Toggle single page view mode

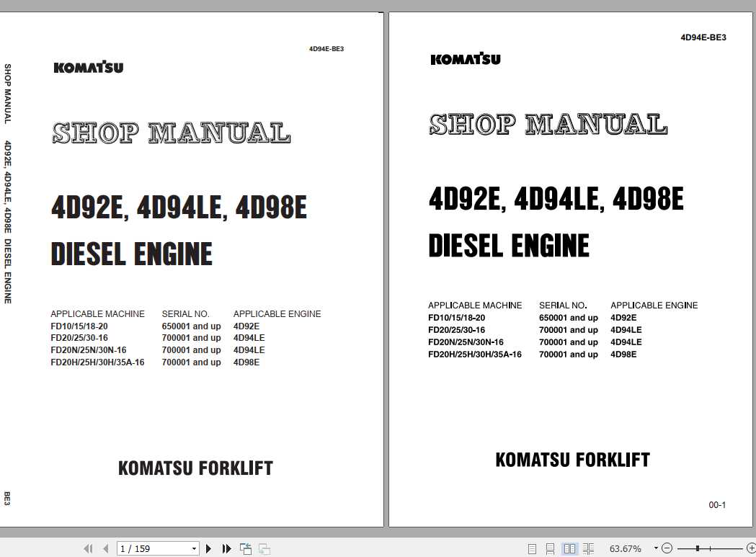pos(533,548)
